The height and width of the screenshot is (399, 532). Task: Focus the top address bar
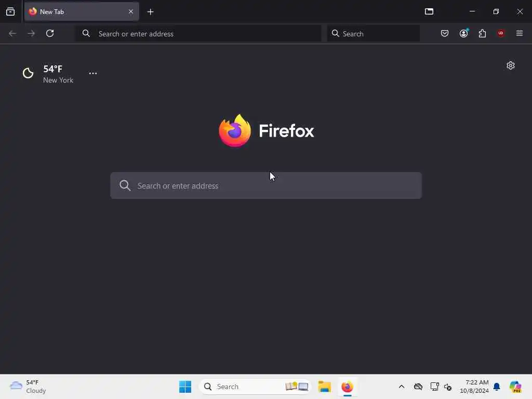click(198, 34)
